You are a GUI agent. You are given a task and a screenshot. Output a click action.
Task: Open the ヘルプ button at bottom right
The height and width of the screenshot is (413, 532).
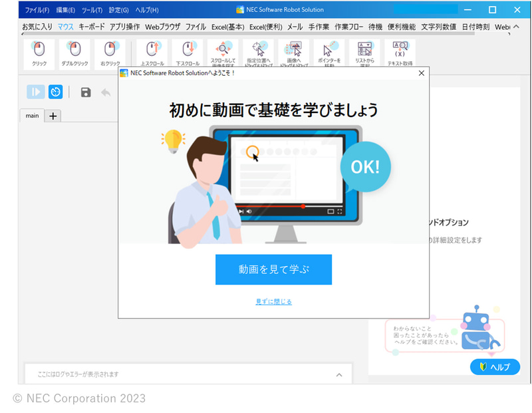click(495, 367)
